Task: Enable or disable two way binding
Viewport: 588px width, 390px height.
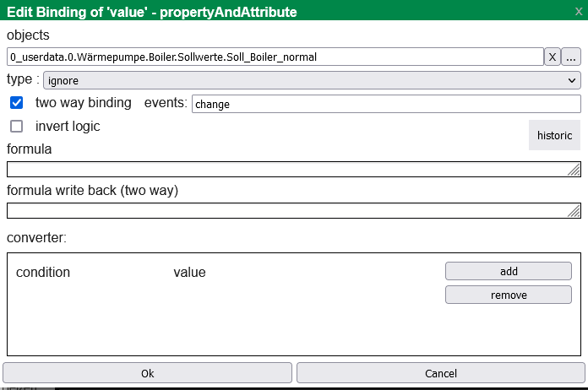Action: tap(16, 103)
